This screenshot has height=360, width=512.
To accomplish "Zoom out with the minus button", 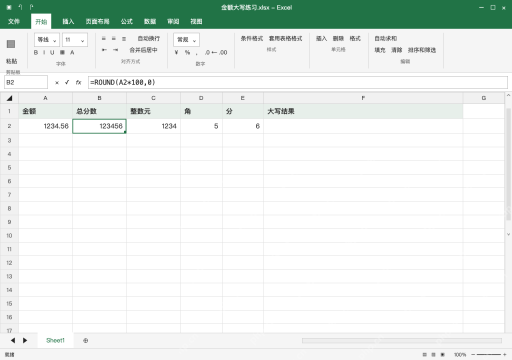I will tap(473, 355).
